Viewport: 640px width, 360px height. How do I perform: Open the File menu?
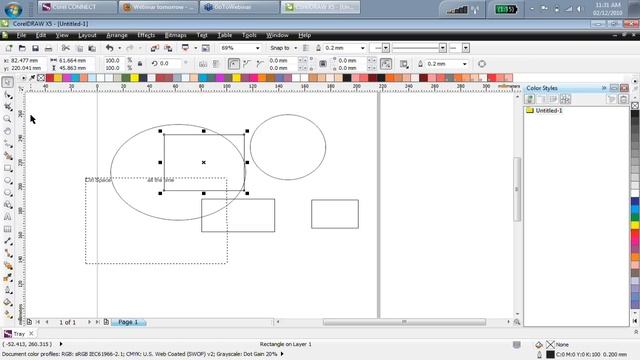(21, 36)
